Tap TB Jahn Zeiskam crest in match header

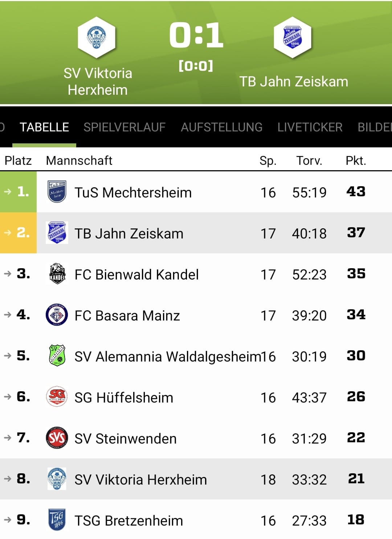point(292,37)
